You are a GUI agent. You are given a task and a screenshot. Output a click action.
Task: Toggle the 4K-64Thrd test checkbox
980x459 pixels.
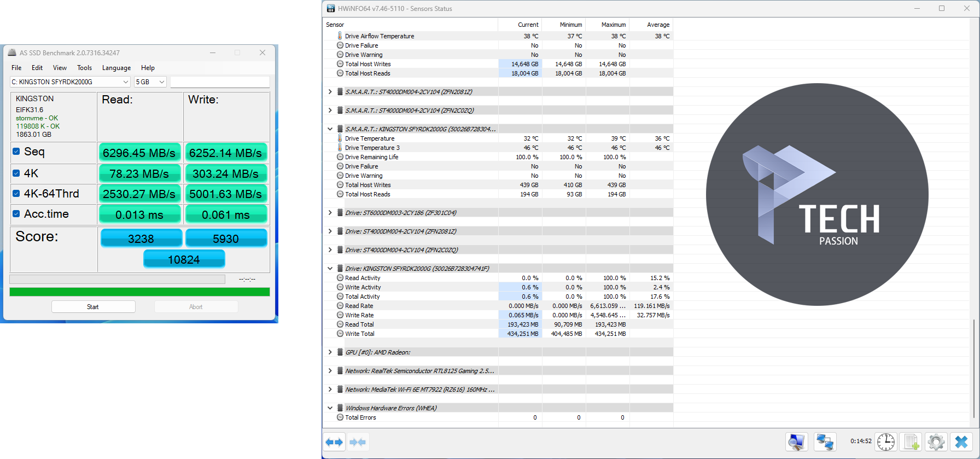tap(16, 194)
